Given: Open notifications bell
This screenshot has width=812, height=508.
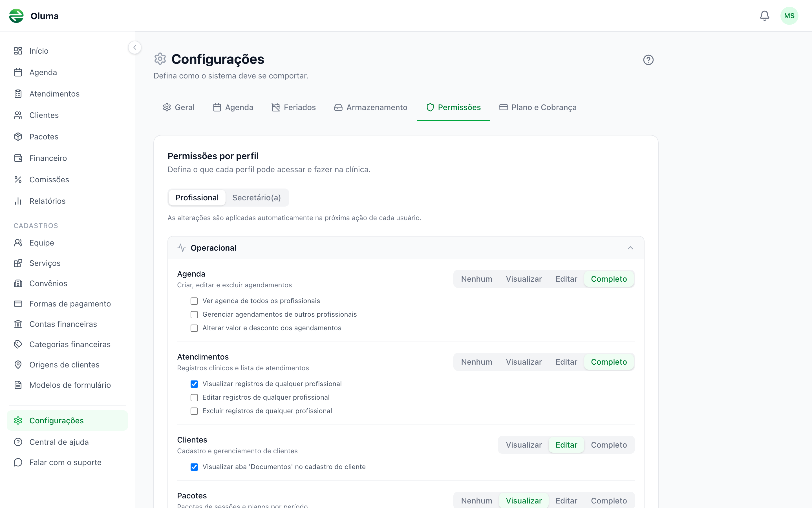Looking at the screenshot, I should tap(764, 16).
